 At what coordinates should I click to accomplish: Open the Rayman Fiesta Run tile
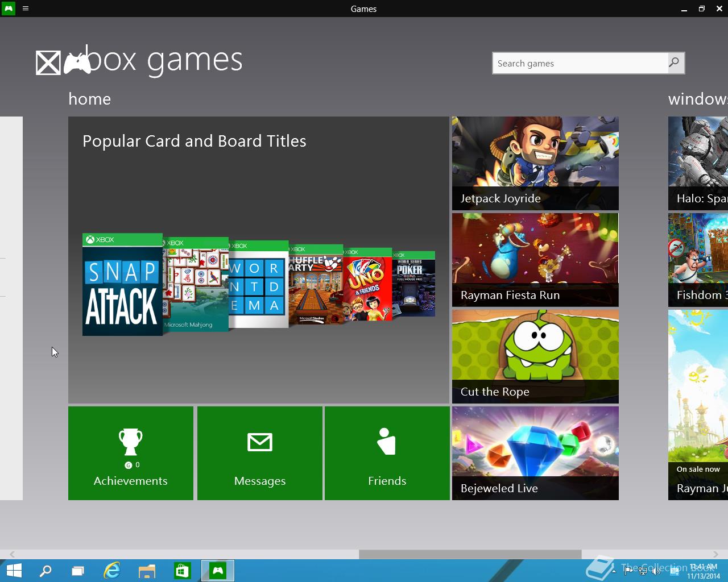535,260
